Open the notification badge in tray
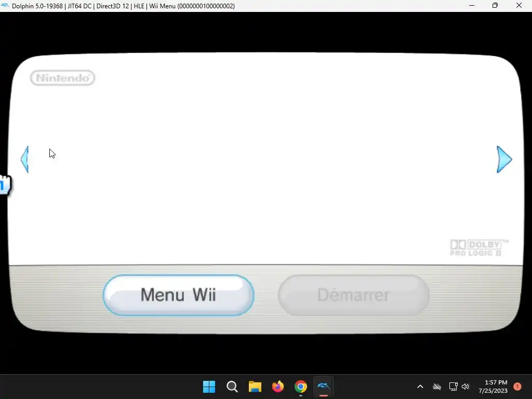Screen dimensions: 532x399 (x=517, y=387)
